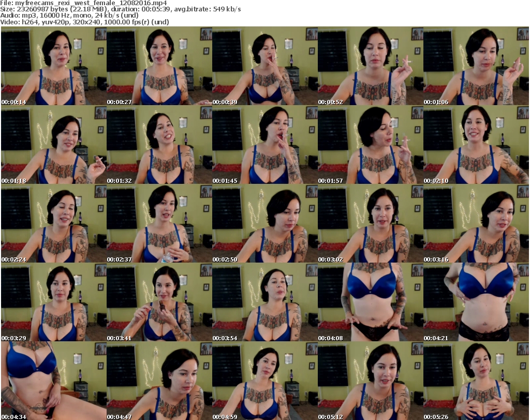This screenshot has height=420, width=530.
Task: Click the 'Size: 23260987 bytes' header line
Action: 121,9
